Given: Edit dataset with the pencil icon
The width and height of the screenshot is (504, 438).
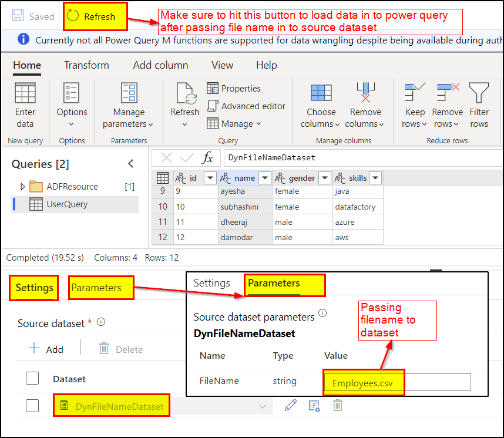Looking at the screenshot, I should click(x=291, y=406).
